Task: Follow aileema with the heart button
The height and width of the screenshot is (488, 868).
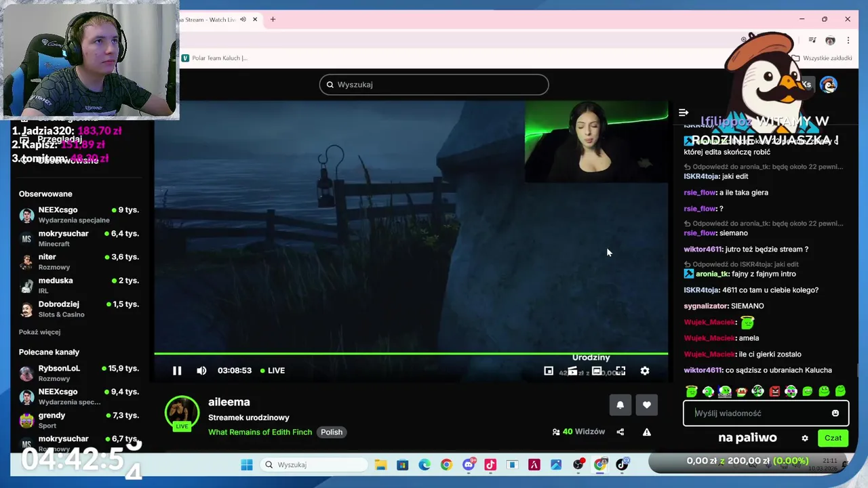Action: (x=647, y=405)
